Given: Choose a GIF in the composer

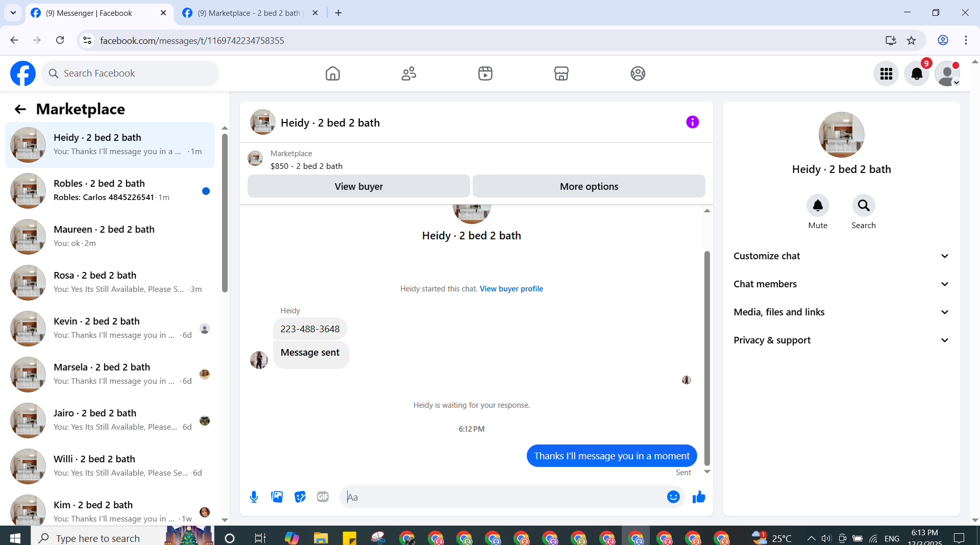Looking at the screenshot, I should [323, 497].
